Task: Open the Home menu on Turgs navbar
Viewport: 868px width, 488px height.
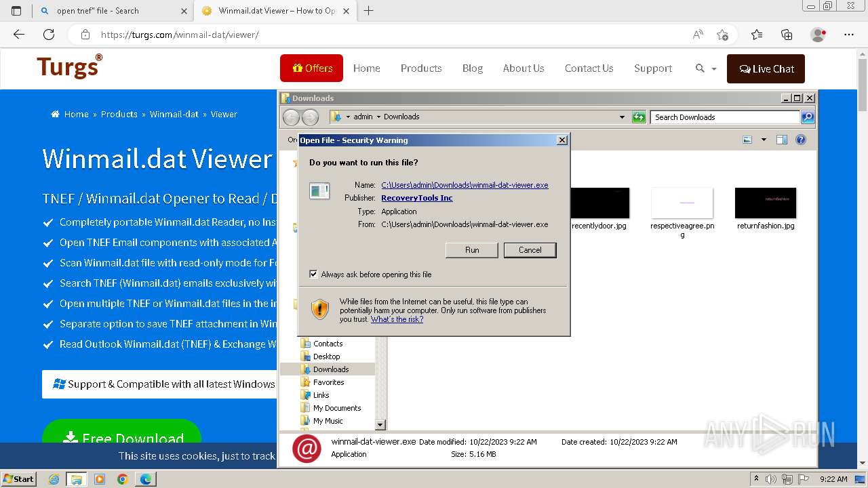Action: (366, 68)
